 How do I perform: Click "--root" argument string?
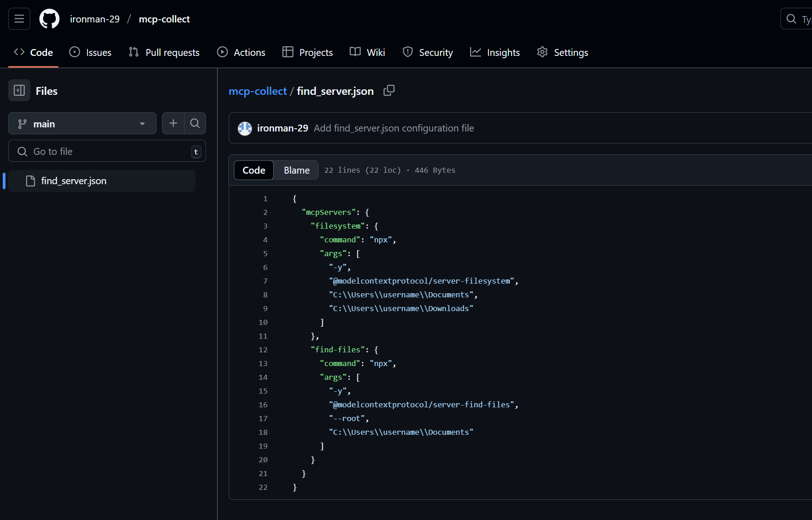click(x=347, y=418)
